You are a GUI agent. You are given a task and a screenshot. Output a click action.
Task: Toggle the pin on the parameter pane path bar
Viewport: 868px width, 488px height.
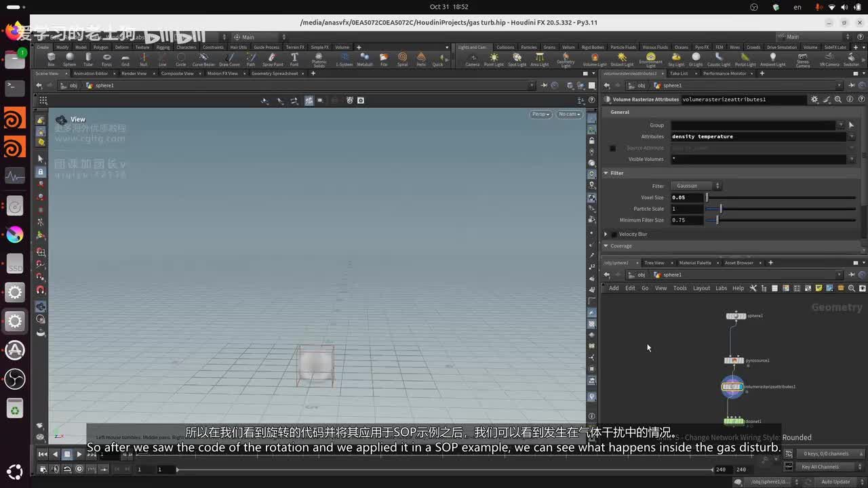click(852, 85)
